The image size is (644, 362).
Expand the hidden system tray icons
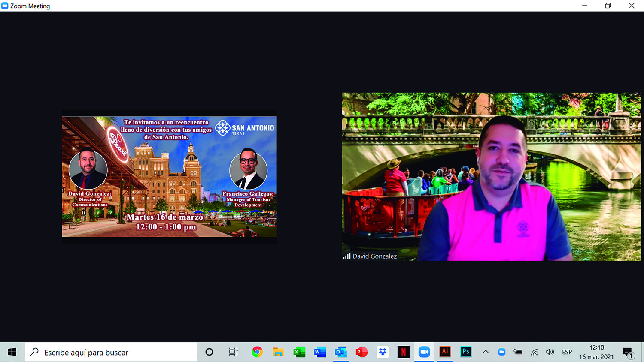486,352
